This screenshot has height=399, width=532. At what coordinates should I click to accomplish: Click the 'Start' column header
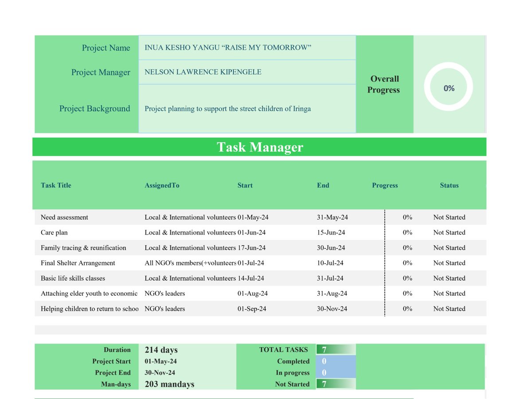[245, 185]
